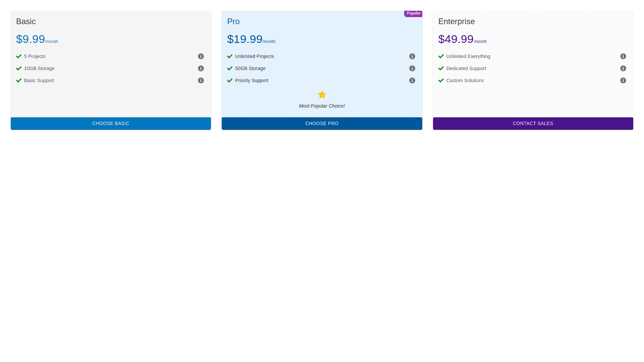Open info icon for Unlimited Everything

(623, 56)
